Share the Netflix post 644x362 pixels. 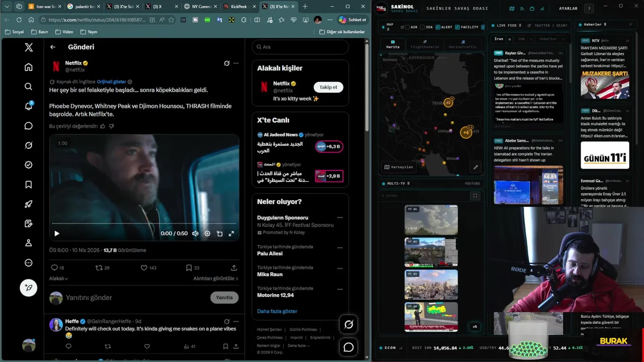pyautogui.click(x=234, y=268)
